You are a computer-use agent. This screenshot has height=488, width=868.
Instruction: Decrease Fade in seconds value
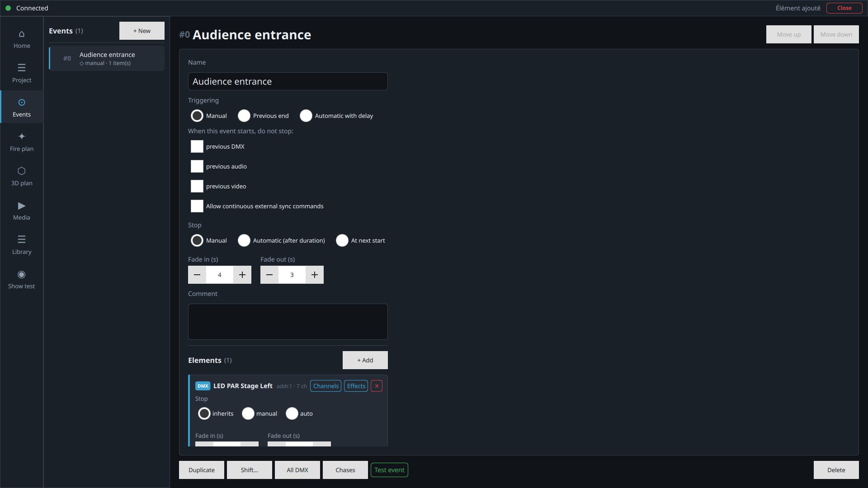tap(197, 275)
